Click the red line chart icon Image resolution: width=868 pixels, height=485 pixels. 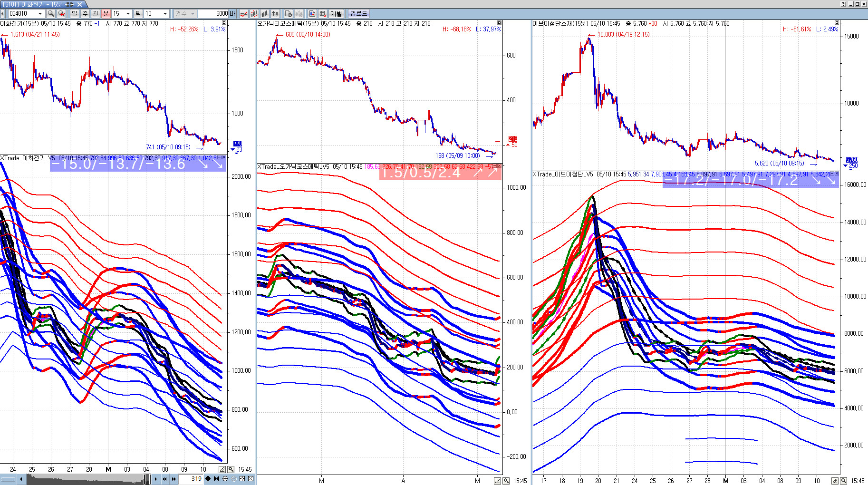tap(244, 14)
